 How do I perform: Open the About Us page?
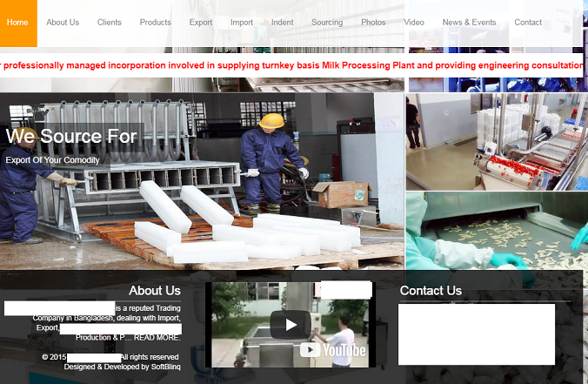[63, 23]
